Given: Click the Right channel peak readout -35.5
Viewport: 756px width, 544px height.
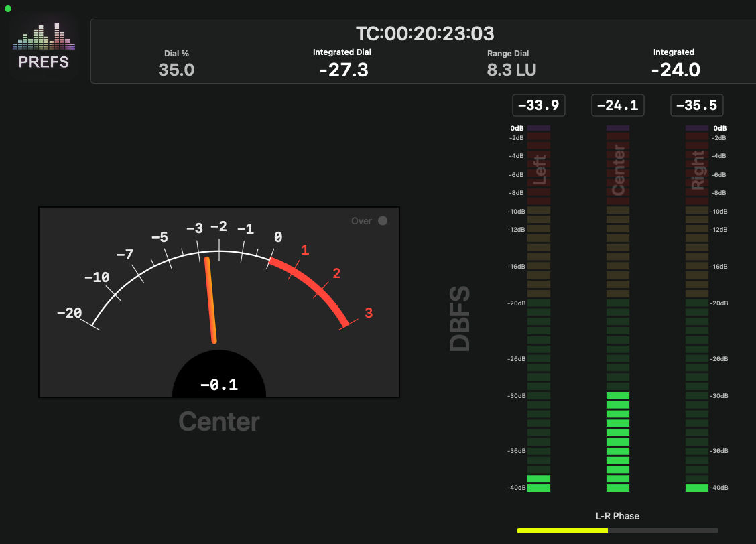Looking at the screenshot, I should coord(697,105).
